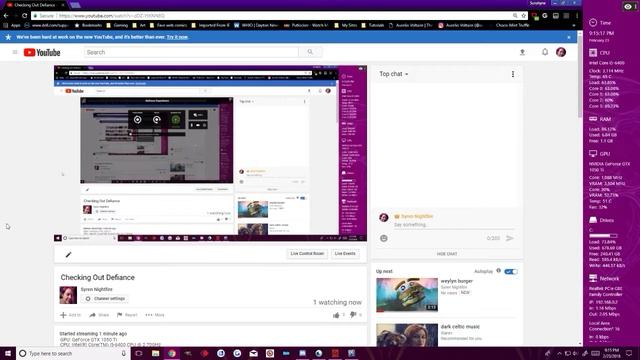This screenshot has width=640, height=360.
Task: Click the pencil edit icon below the video
Action: coord(68,255)
